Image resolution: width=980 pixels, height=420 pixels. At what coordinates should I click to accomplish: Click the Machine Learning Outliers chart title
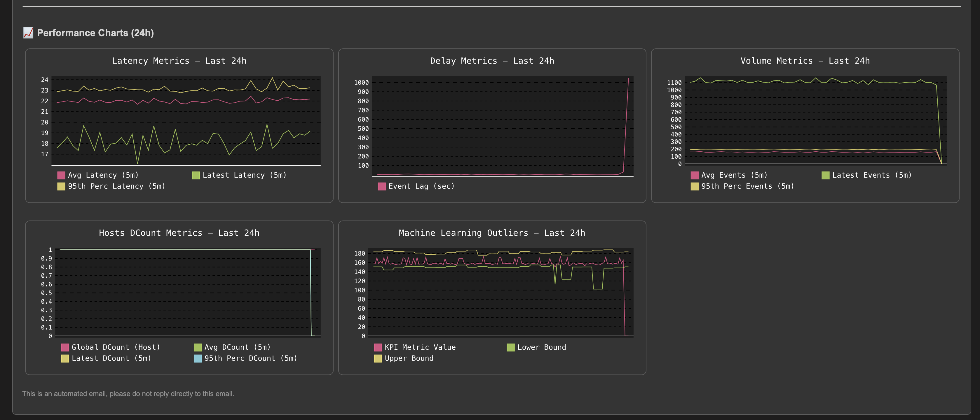(x=492, y=233)
